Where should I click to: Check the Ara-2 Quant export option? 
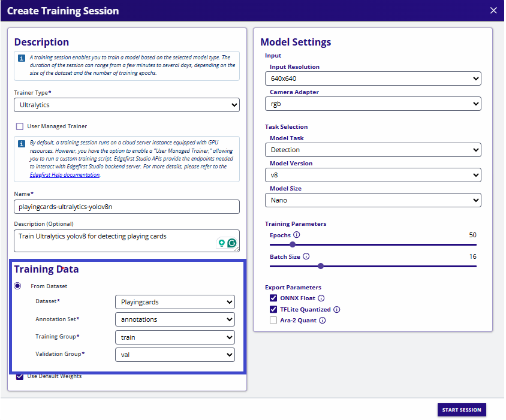point(273,320)
